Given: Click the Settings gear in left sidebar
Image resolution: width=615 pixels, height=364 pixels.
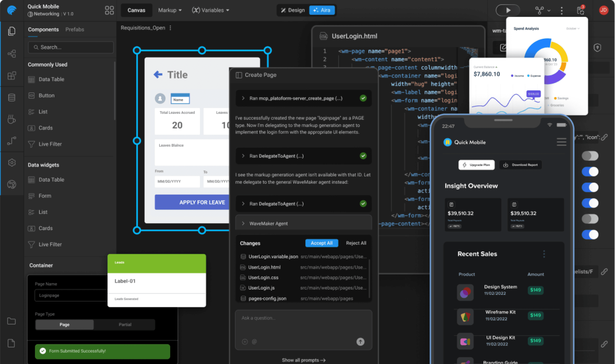Looking at the screenshot, I should tap(12, 162).
